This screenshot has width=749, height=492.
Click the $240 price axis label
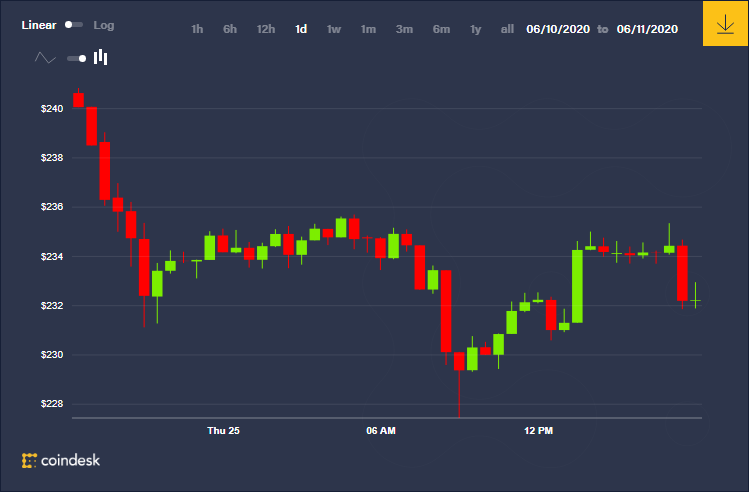tap(52, 108)
